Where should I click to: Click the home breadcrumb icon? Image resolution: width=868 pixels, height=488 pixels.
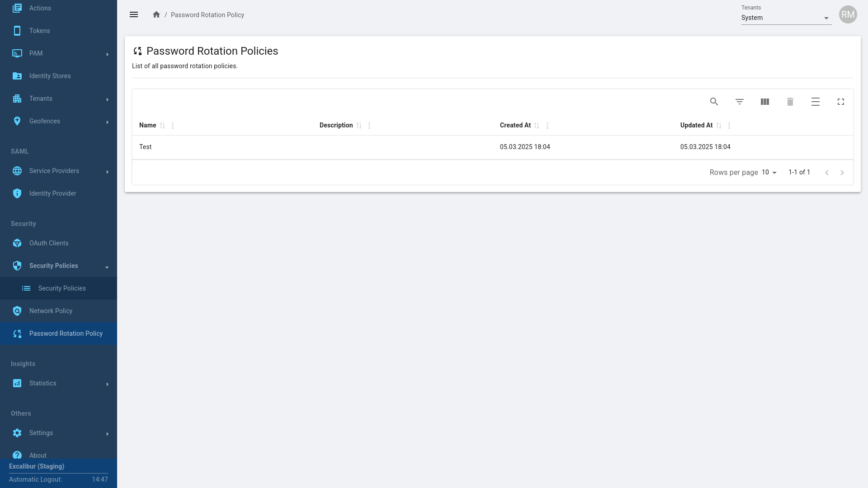[156, 15]
